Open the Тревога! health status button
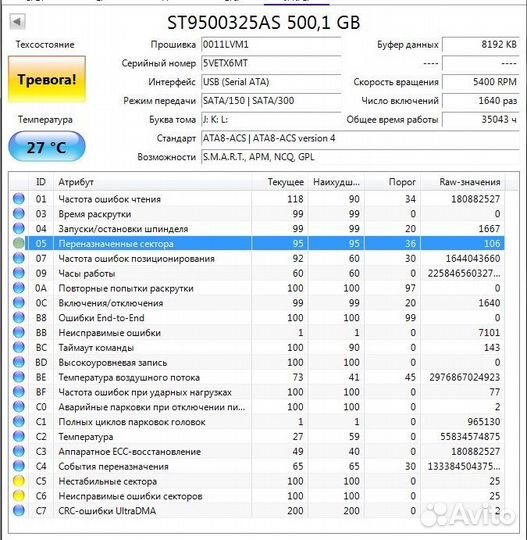This screenshot has width=527, height=540. coord(47,80)
